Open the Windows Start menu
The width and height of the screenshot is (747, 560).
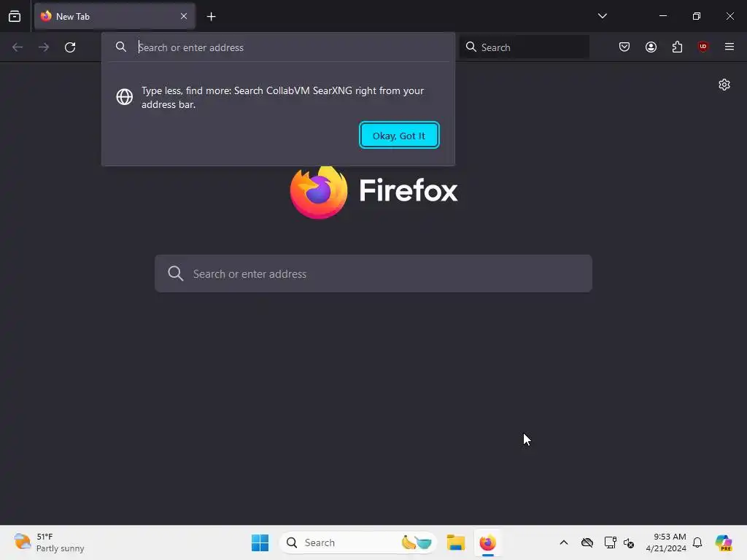pyautogui.click(x=260, y=542)
